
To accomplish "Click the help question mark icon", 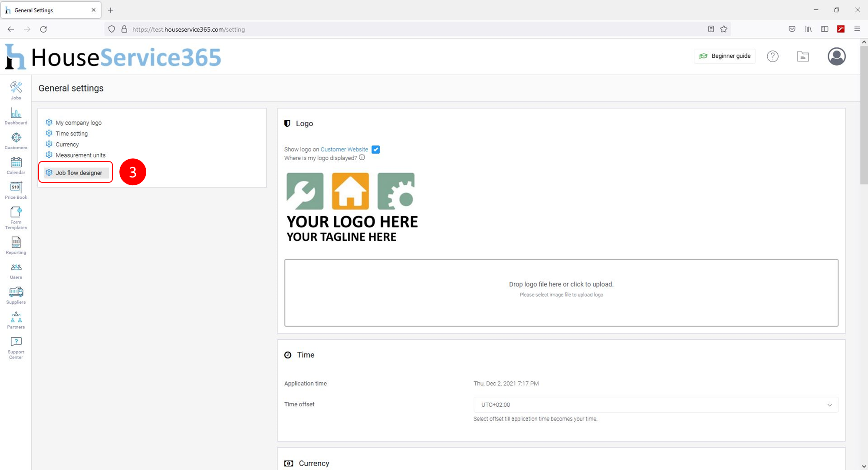I will (x=773, y=56).
